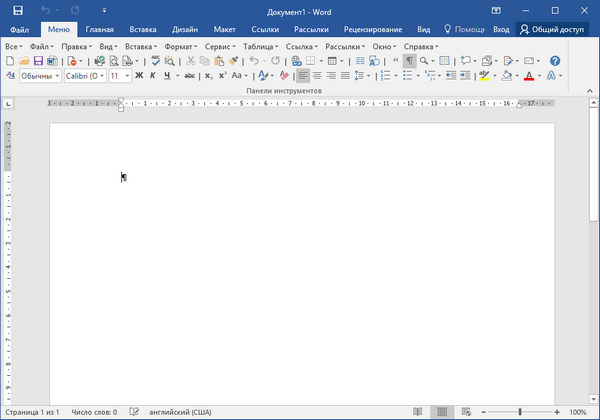Adjust the zoom slider in status bar
600x420 pixels.
519,412
